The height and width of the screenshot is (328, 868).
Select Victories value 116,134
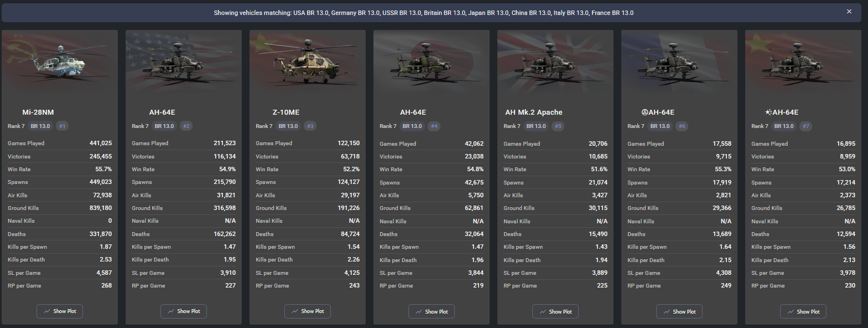(x=225, y=156)
